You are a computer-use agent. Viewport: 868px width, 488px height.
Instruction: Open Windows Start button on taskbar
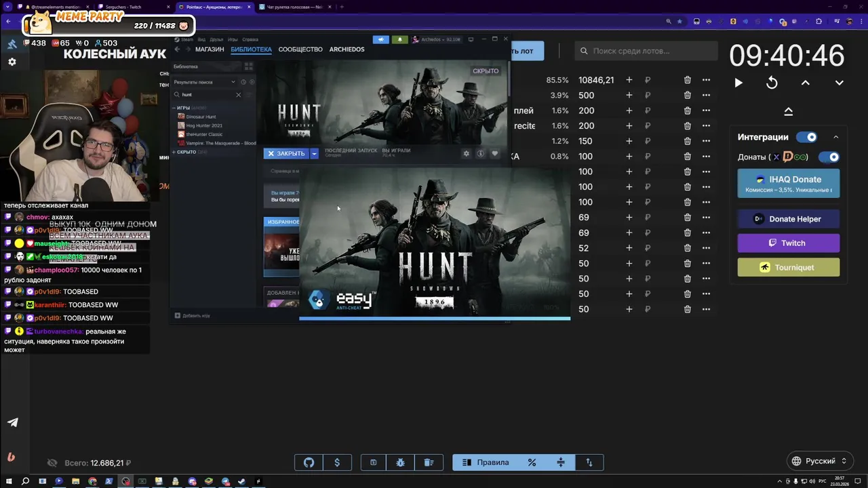coord(8,481)
